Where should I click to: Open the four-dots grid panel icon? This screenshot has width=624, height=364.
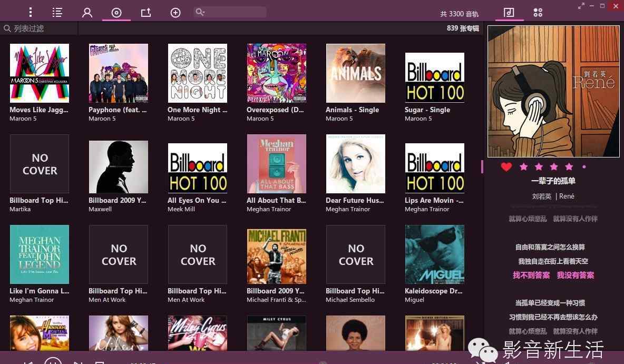(538, 12)
